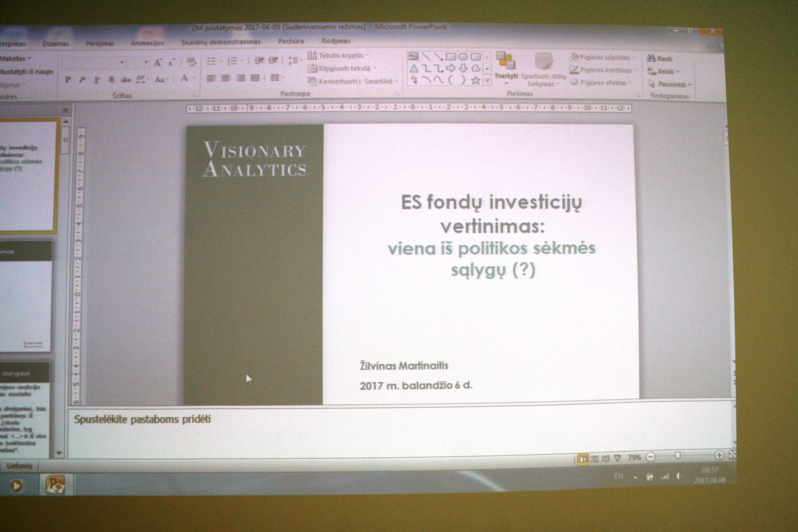798x532 pixels.
Task: Open the Rodymas ribbon tab
Action: [336, 41]
